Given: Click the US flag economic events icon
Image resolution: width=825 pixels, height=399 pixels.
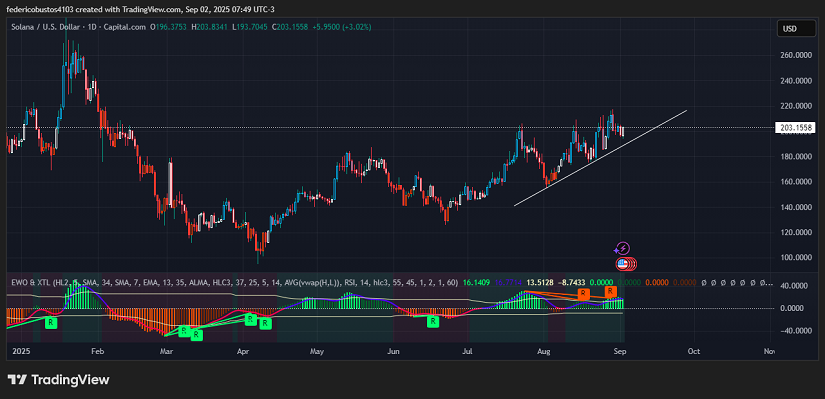Looking at the screenshot, I should pyautogui.click(x=622, y=264).
